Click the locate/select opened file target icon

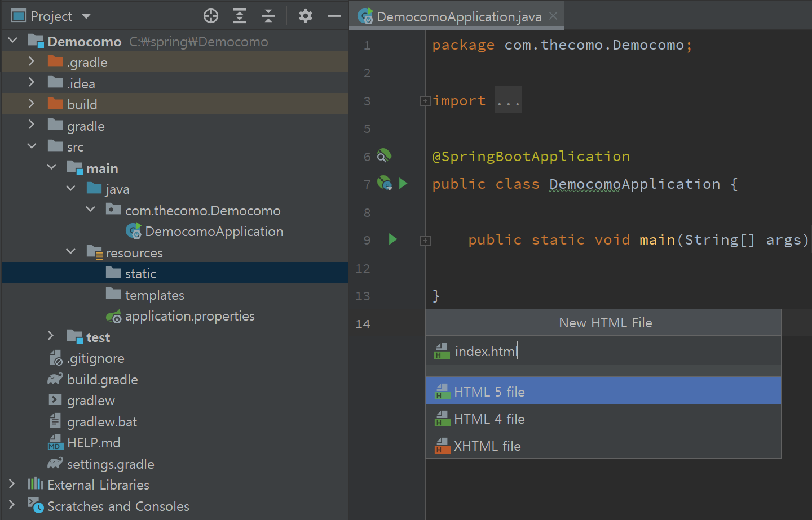click(211, 16)
